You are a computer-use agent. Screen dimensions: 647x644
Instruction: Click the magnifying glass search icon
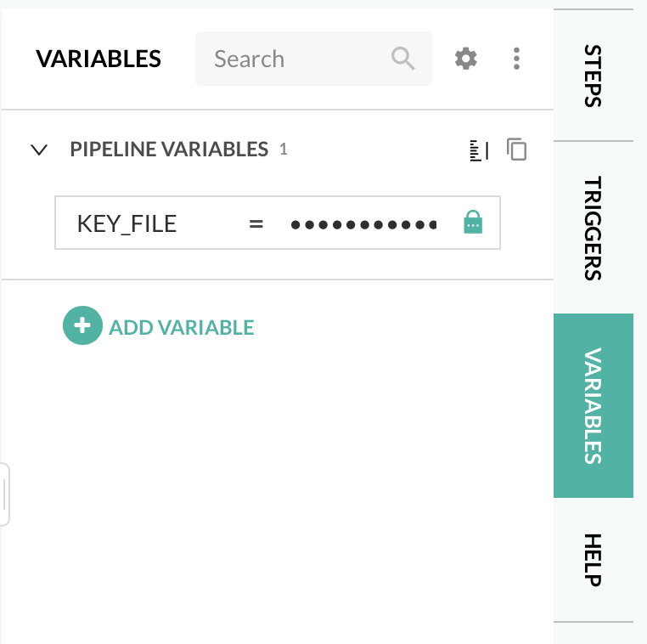pyautogui.click(x=402, y=59)
